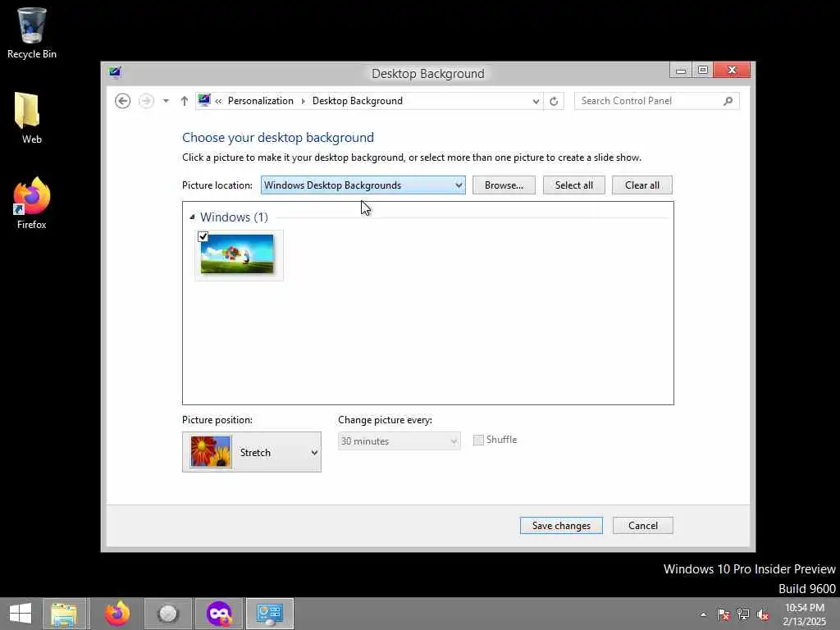Open the Recycle Bin desktop icon
The image size is (840, 630).
click(x=32, y=33)
